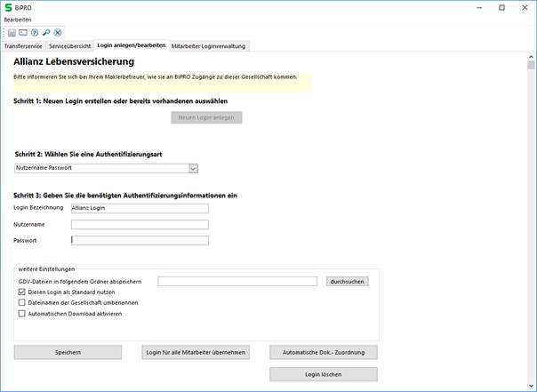Click the green BiPRO app logo
The height and width of the screenshot is (392, 537).
click(x=8, y=7)
